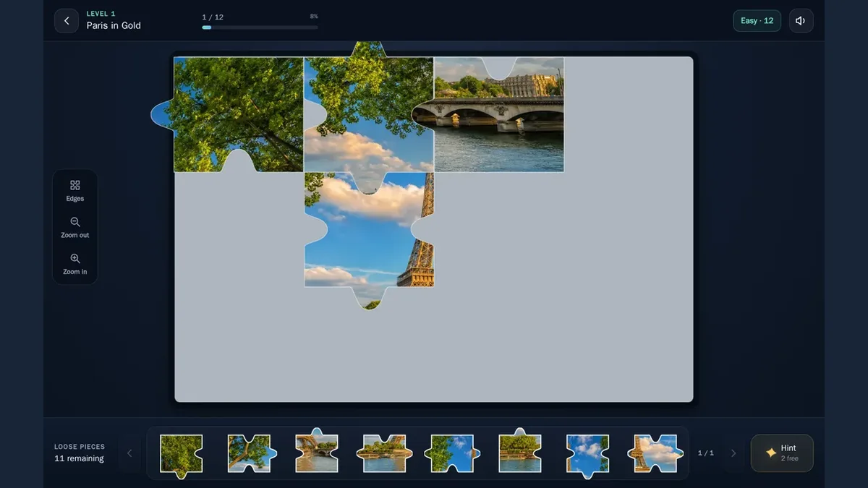Select the loose piece with foliage left of blue sky

point(452,453)
